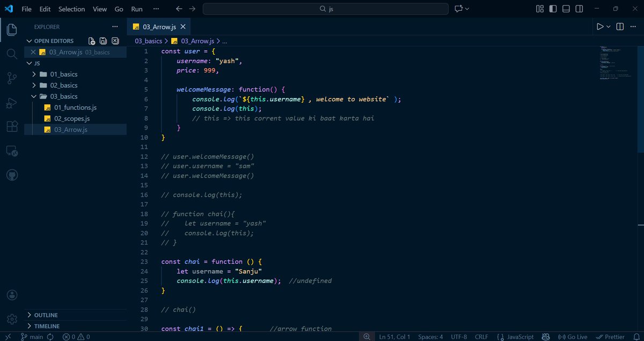Open the GitHub view in activity bar
The height and width of the screenshot is (341, 644).
12,175
